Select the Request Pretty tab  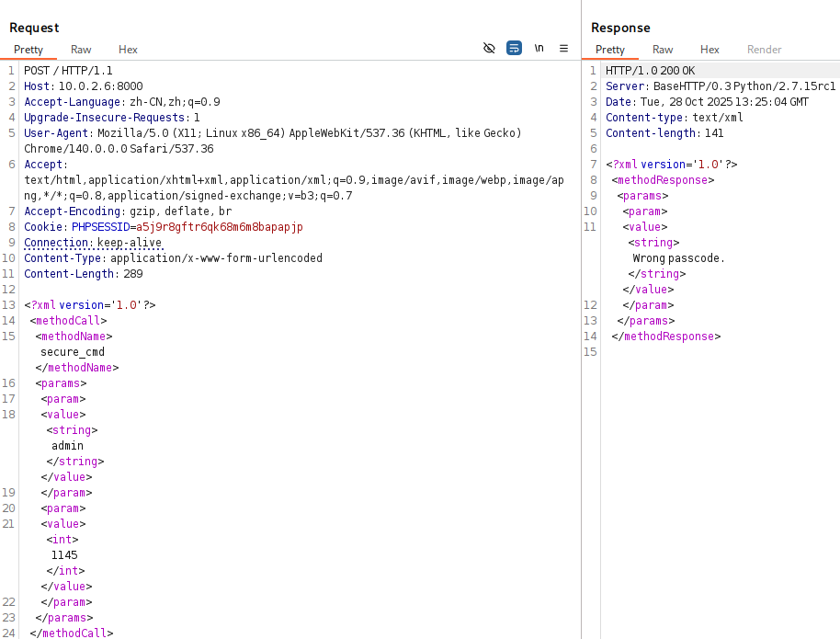28,50
